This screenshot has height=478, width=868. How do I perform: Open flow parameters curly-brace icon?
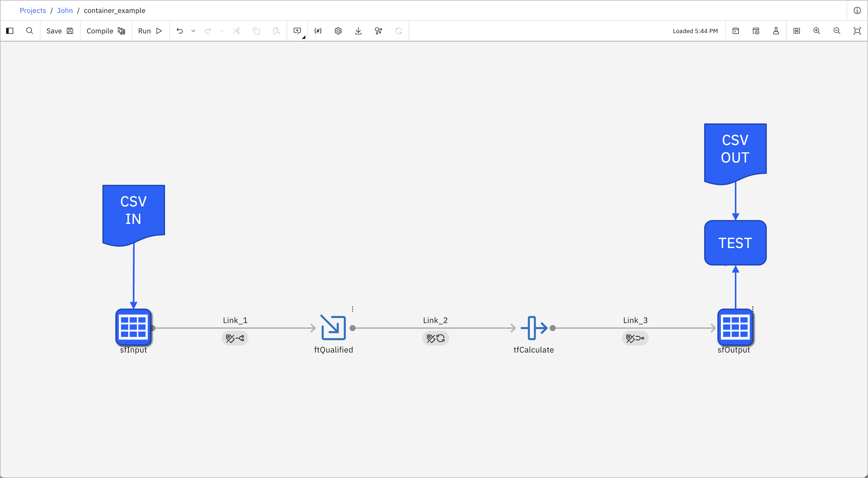[318, 31]
